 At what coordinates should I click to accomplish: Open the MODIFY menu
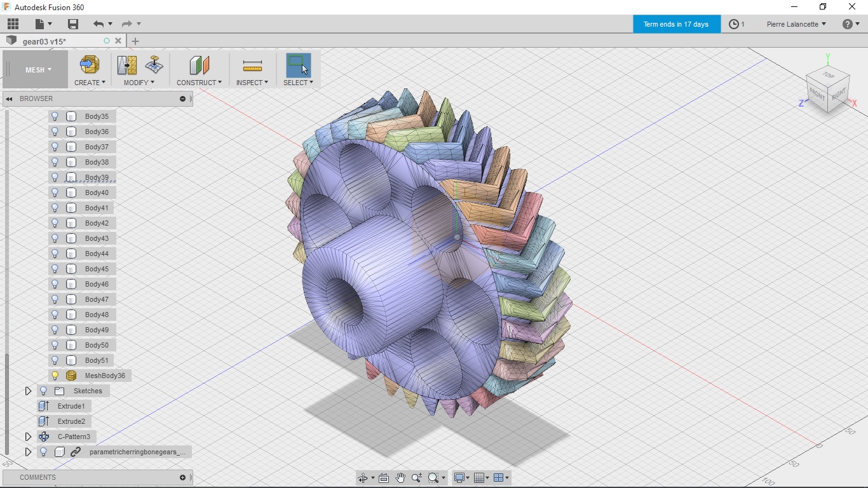pyautogui.click(x=139, y=83)
